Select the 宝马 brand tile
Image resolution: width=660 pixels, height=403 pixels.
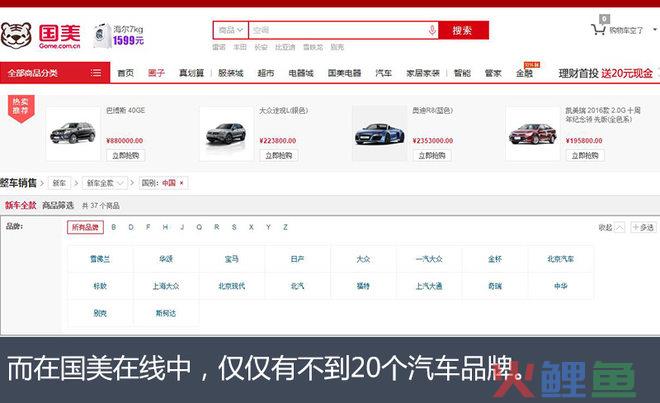pyautogui.click(x=232, y=259)
